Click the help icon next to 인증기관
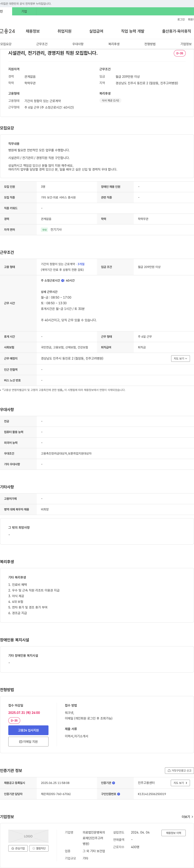 tap(113, 783)
